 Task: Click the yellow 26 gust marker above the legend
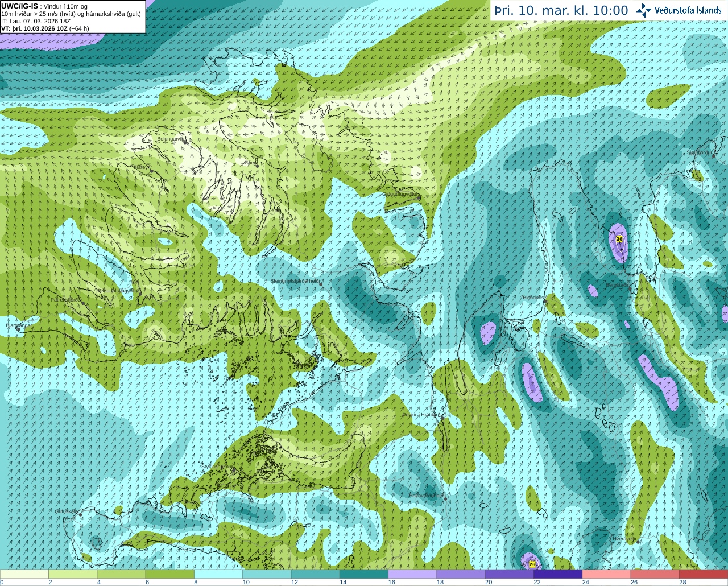(532, 564)
